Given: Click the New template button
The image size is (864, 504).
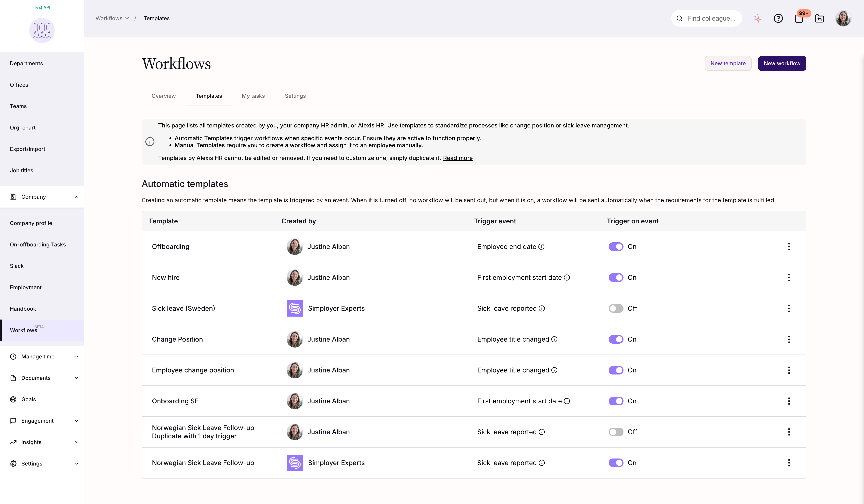Looking at the screenshot, I should [x=728, y=63].
